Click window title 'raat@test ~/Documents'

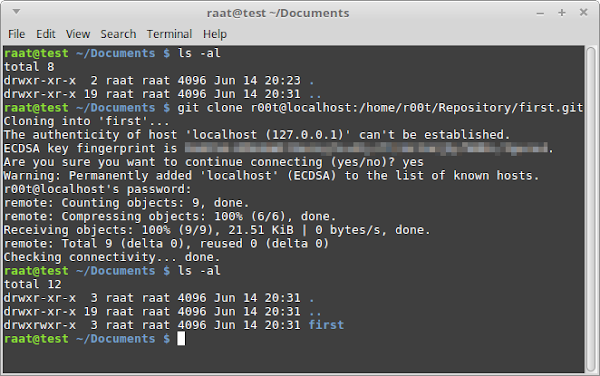[x=278, y=13]
